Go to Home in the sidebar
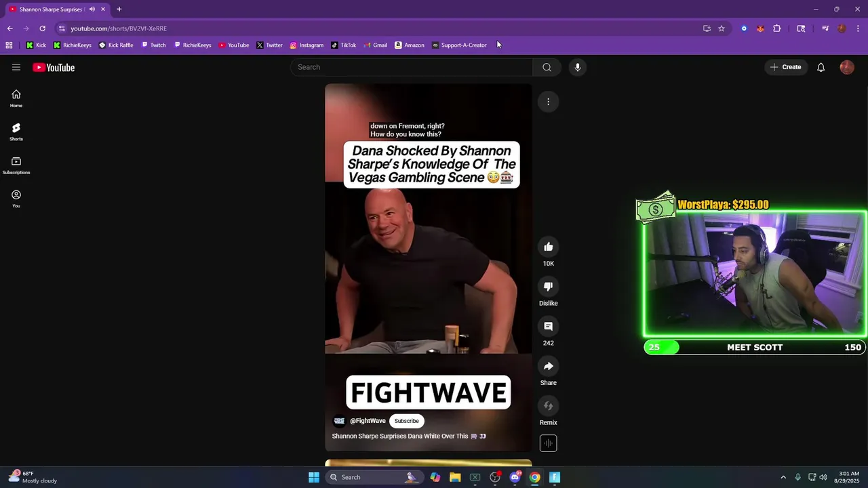Screen dimensions: 868x488 pyautogui.click(x=16, y=98)
